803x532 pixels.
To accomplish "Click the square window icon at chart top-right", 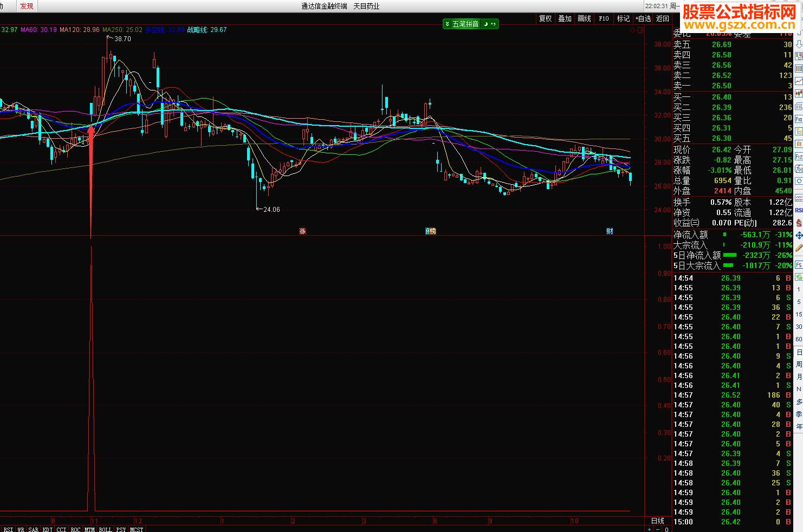I will (x=640, y=30).
